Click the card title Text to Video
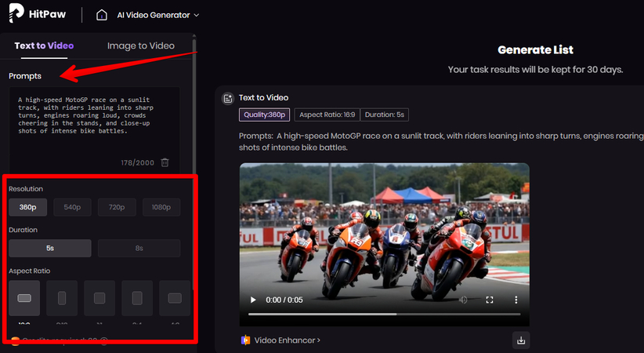Viewport: 644px width, 353px height. click(x=264, y=98)
